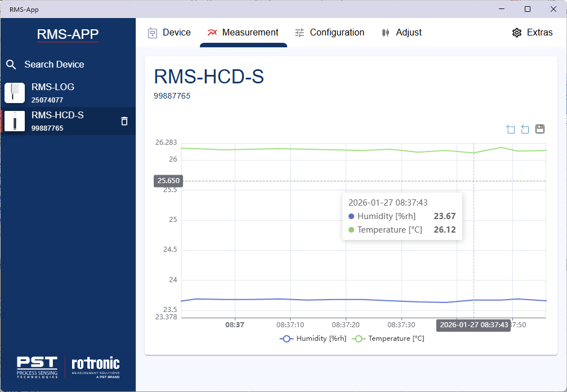Click the rotronic brand logo
The height and width of the screenshot is (392, 567).
coord(95,366)
